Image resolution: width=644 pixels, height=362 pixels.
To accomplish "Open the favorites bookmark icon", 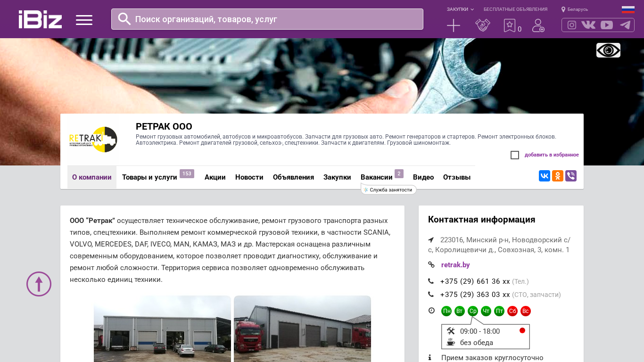I will tap(510, 25).
